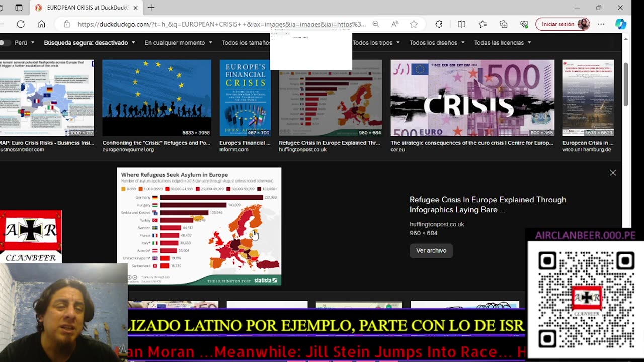Open the Refugee Crisis In Europe Explained title
This screenshot has width=644, height=362.
(x=488, y=205)
